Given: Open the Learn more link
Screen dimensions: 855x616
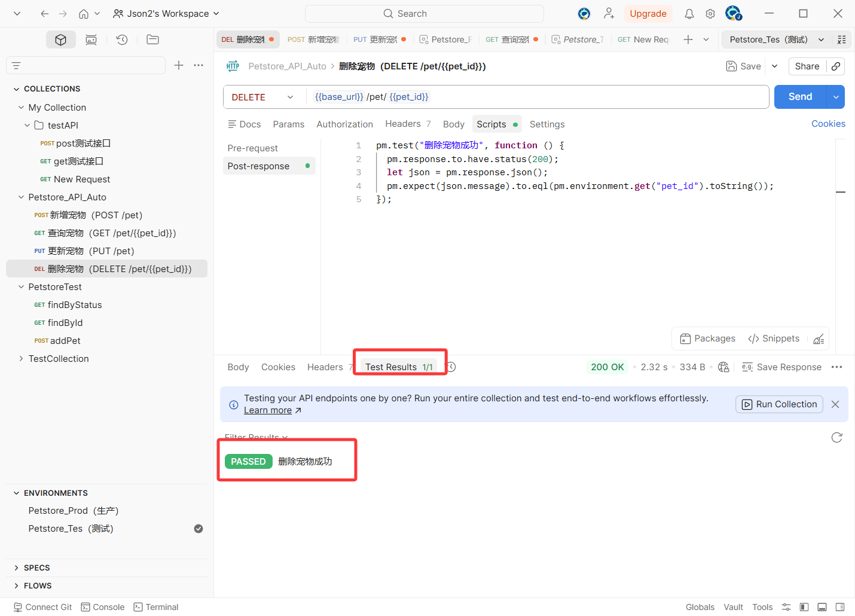Looking at the screenshot, I should [273, 410].
